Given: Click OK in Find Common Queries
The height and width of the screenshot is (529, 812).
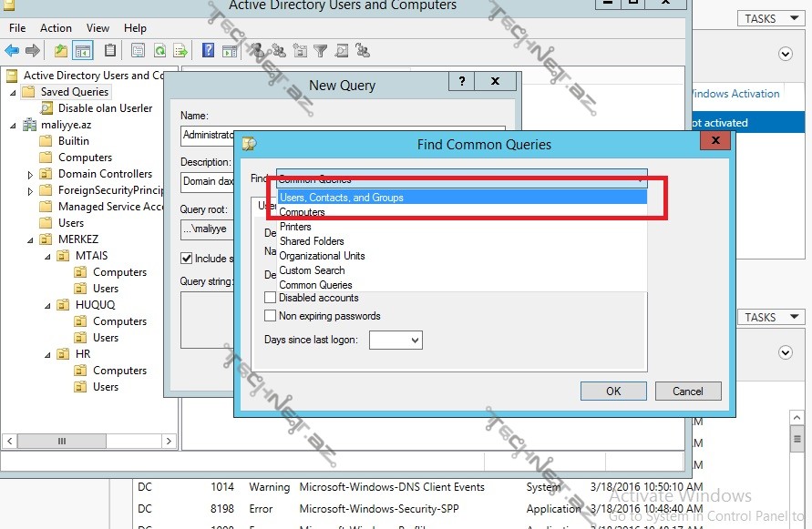Looking at the screenshot, I should coord(613,391).
